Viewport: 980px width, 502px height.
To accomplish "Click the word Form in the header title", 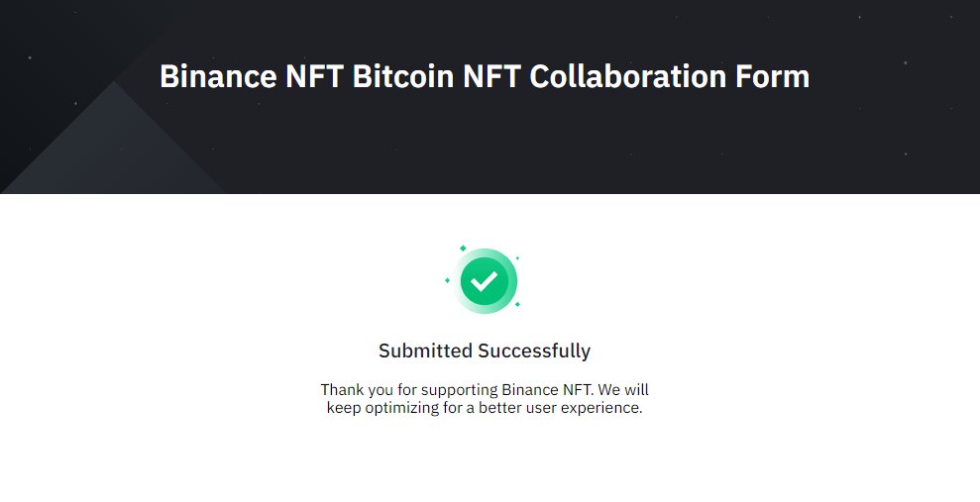I will pos(773,76).
